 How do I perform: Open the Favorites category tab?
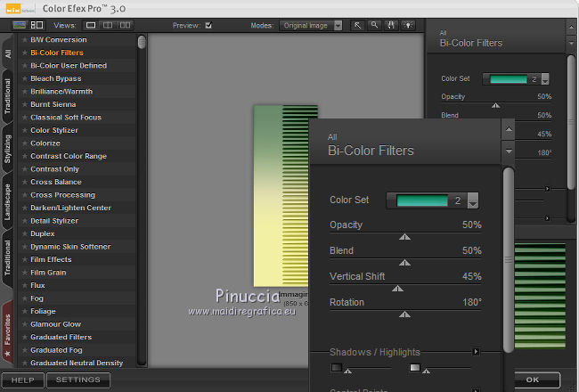coord(8,330)
